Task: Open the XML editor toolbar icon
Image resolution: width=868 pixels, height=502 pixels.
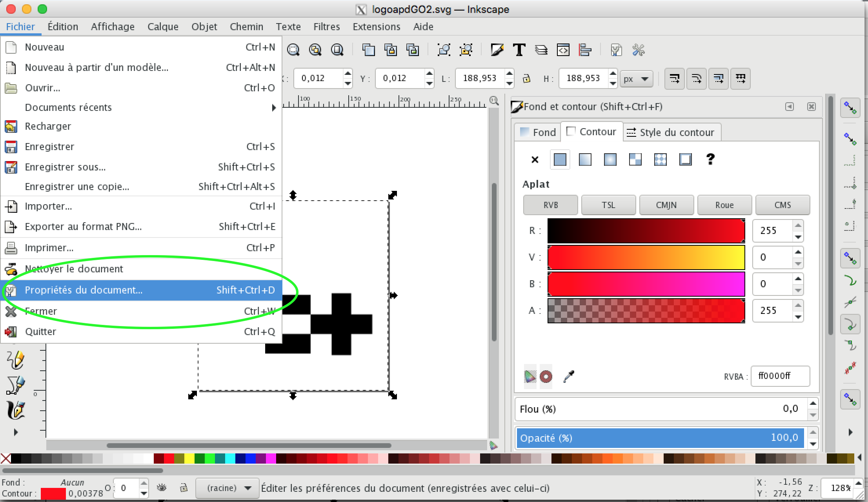Action: (x=563, y=50)
